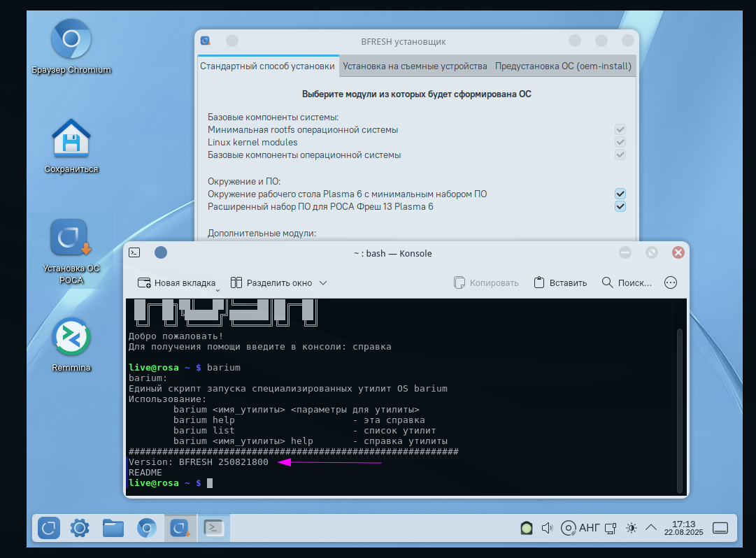This screenshot has width=756, height=558.
Task: Click the Поиск button in Konsole toolbar
Action: click(627, 283)
